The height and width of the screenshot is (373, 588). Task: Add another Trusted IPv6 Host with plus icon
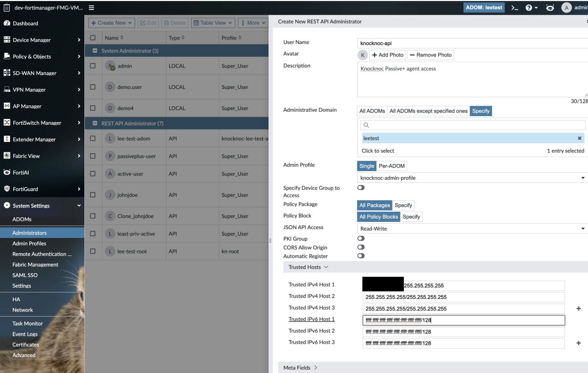pyautogui.click(x=579, y=343)
